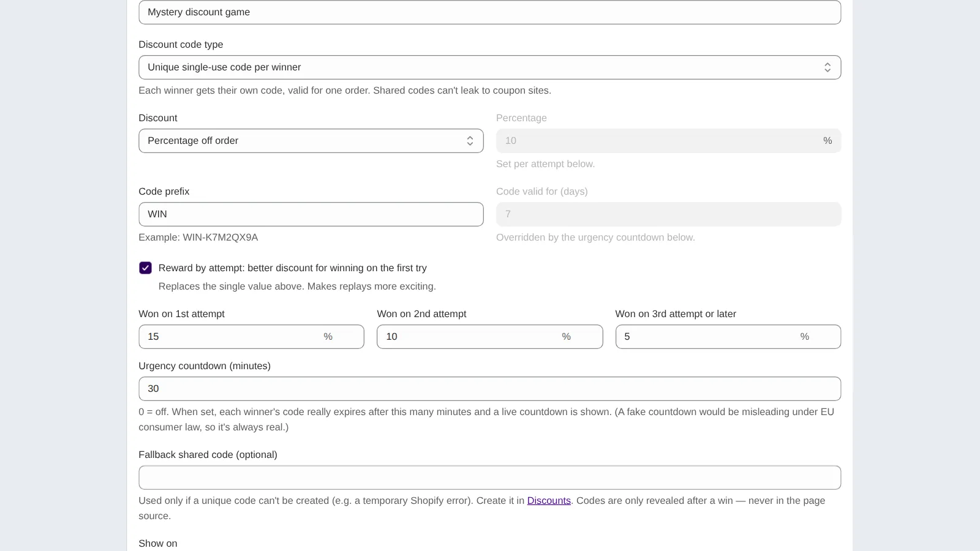Click the 'Example: WIN-K7M2QX9A' text
This screenshot has width=980, height=551.
pos(198,238)
